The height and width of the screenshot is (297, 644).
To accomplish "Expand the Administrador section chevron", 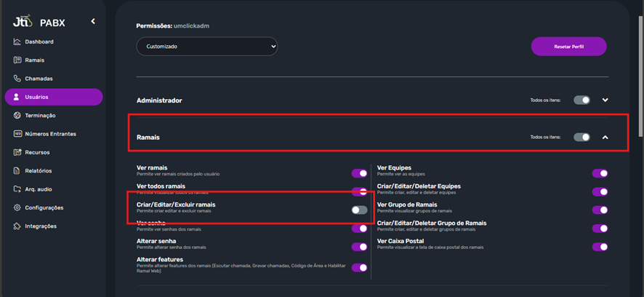I will (x=605, y=100).
